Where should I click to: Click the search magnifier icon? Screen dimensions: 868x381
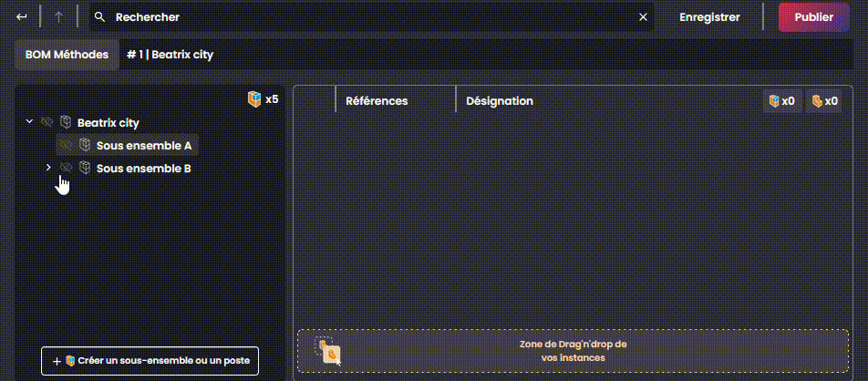click(99, 17)
